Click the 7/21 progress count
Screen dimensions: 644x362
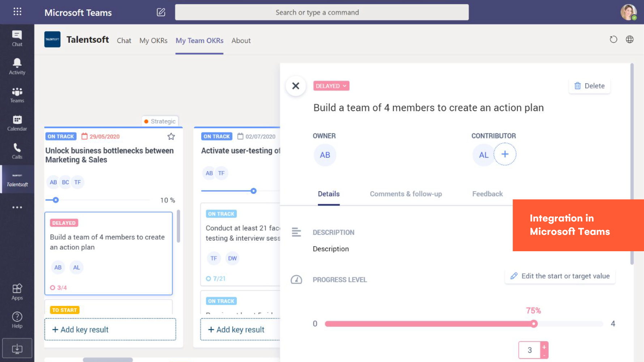point(216,279)
